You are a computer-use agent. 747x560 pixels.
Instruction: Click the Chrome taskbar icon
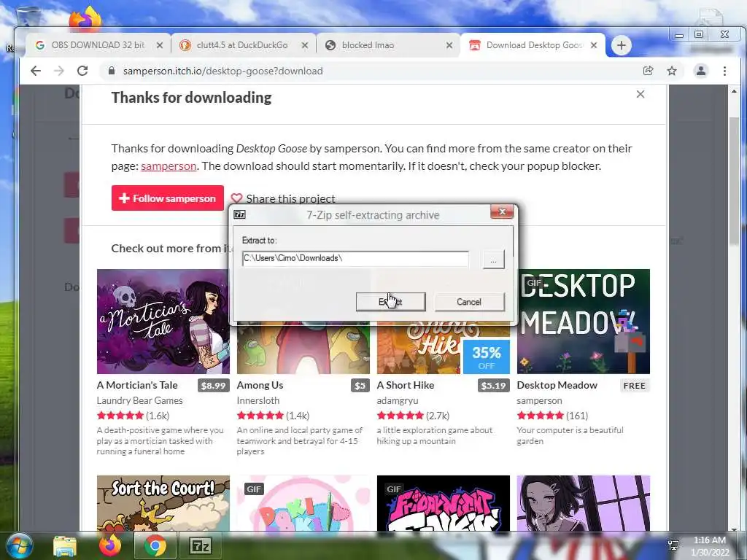[x=155, y=546]
